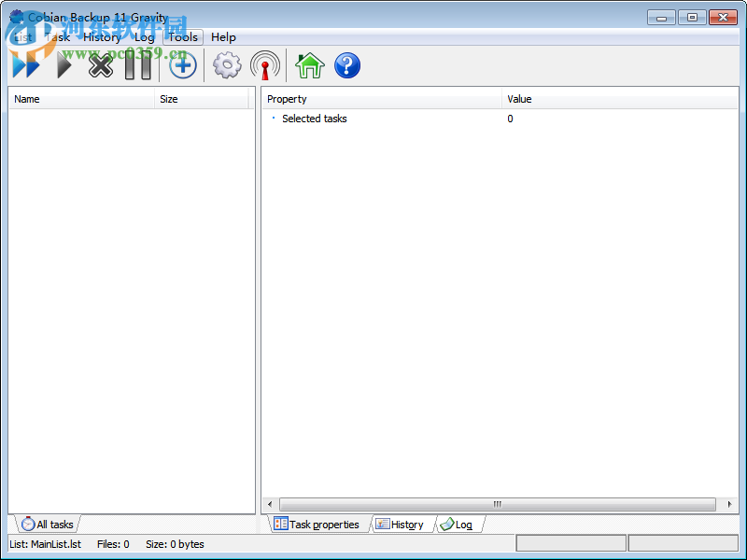Click the Property column header
747x560 pixels.
(382, 99)
